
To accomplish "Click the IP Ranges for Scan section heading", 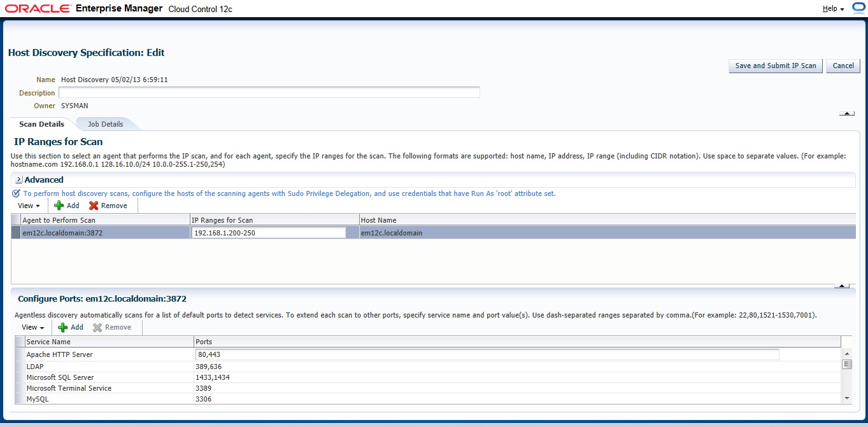I will pyautogui.click(x=58, y=142).
